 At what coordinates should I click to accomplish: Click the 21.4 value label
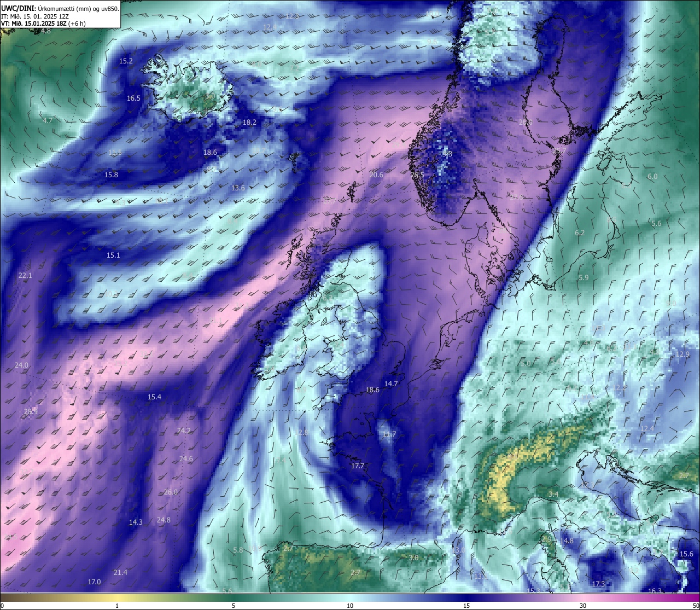[x=120, y=573]
